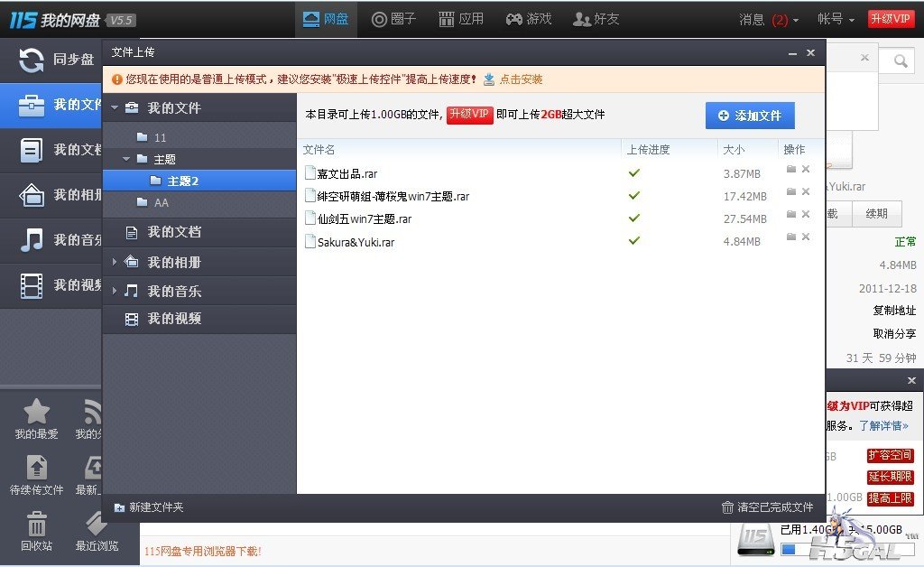This screenshot has height=567, width=924.
Task: Click the 我的最爱 star icon
Action: point(36,413)
